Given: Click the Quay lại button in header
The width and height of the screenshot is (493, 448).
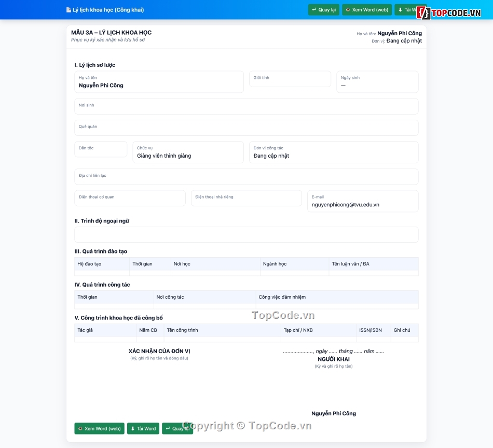Looking at the screenshot, I should (323, 10).
